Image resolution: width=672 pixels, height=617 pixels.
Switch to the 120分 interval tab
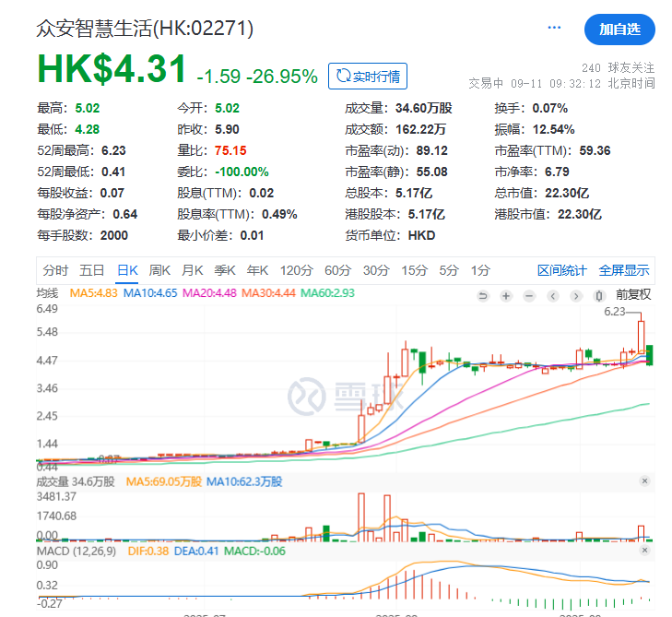pos(296,270)
